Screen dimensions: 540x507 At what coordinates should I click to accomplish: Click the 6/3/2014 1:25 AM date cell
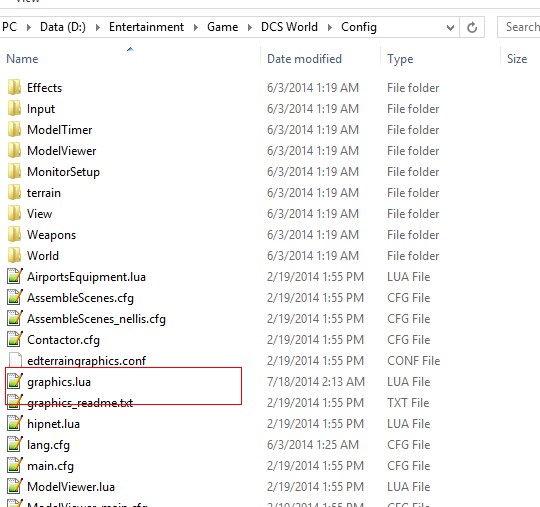tap(313, 445)
